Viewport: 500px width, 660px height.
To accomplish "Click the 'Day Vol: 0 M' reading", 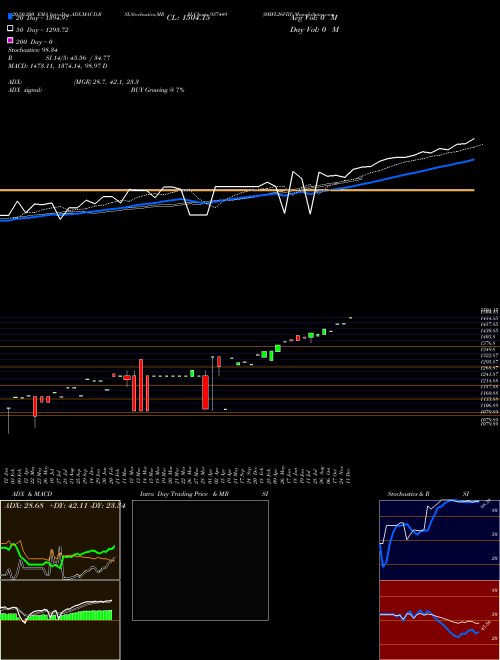I will (314, 29).
